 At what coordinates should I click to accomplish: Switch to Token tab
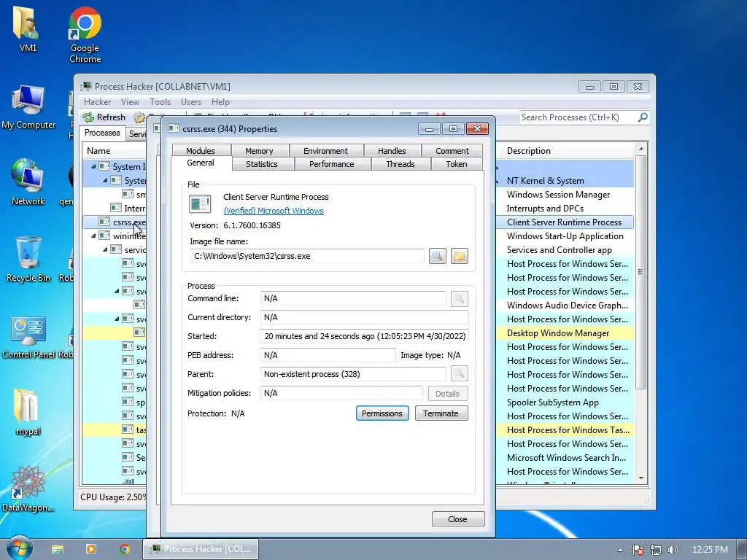pyautogui.click(x=457, y=164)
